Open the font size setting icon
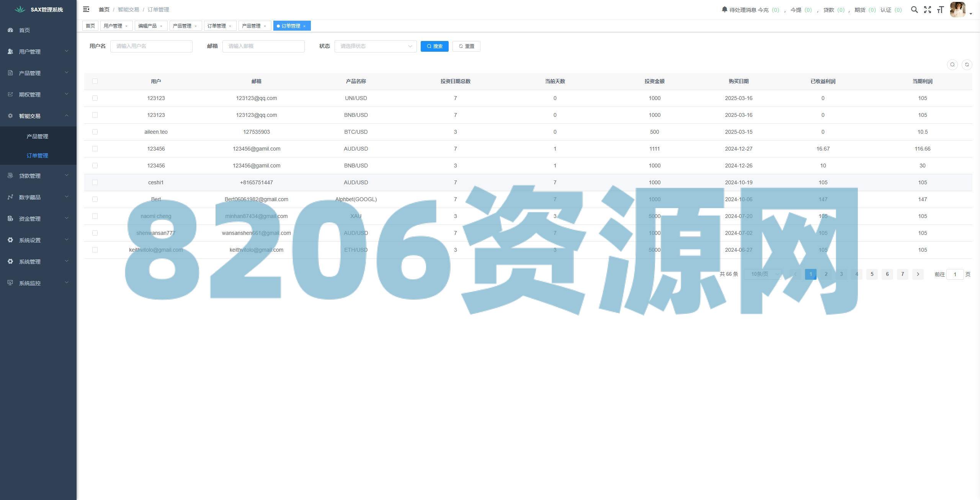The height and width of the screenshot is (500, 980). (x=940, y=10)
